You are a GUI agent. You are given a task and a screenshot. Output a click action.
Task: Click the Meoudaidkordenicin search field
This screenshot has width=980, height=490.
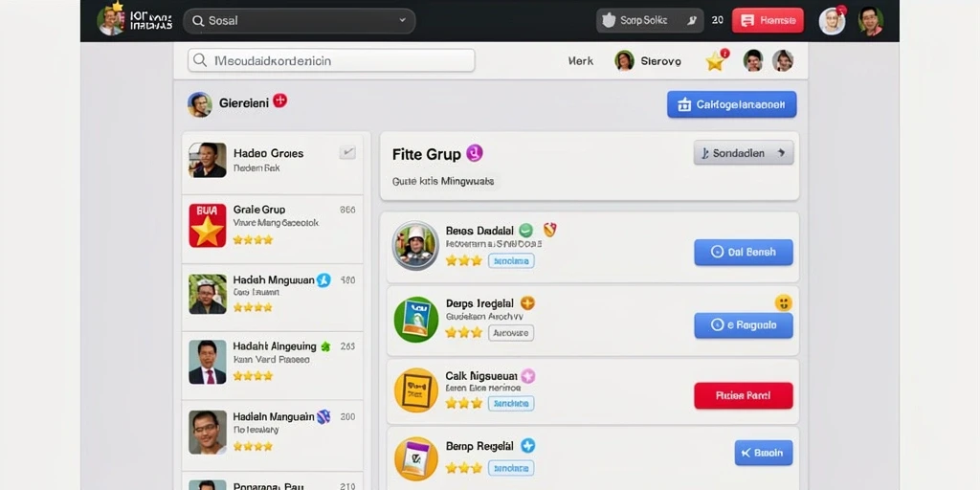point(331,60)
